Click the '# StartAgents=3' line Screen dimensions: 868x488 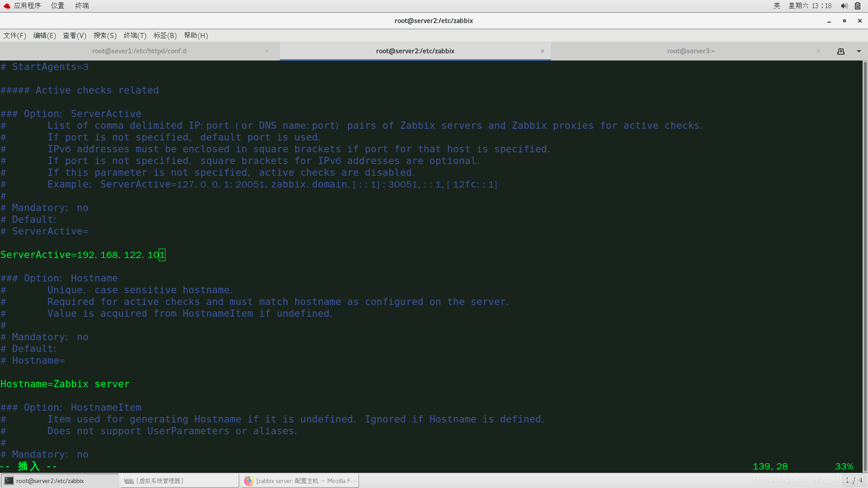(44, 67)
